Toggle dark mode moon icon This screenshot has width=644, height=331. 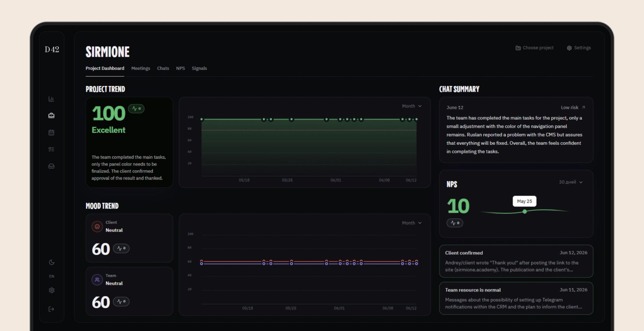tap(52, 262)
